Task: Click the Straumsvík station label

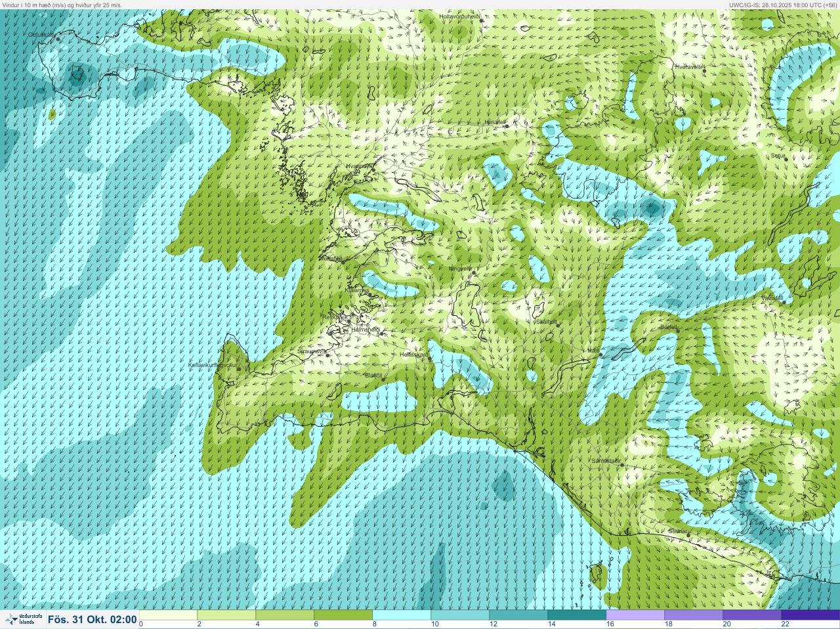Action: tap(312, 351)
